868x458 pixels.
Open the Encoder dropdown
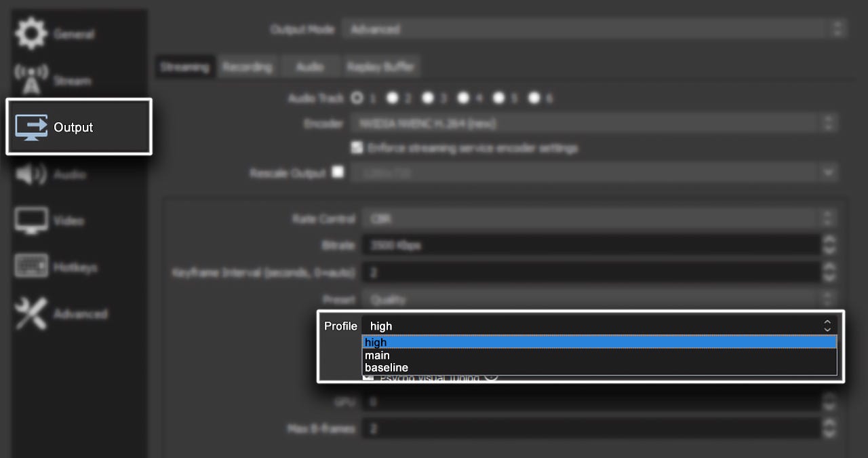coord(594,123)
